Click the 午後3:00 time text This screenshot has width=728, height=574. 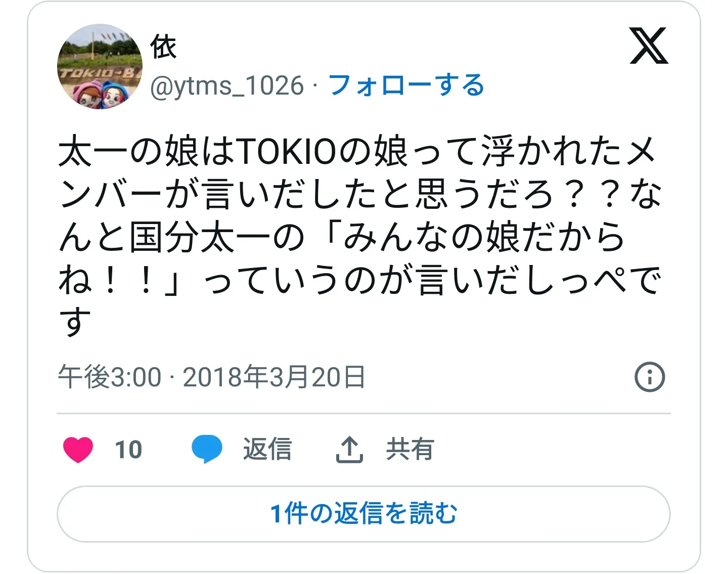tap(110, 377)
